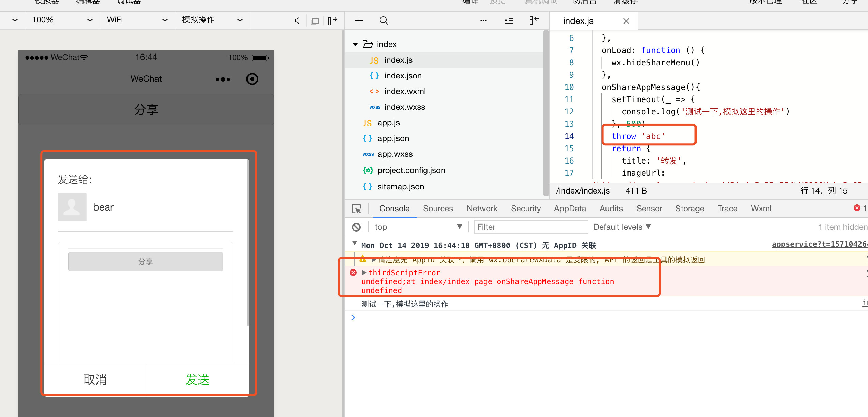Click the add new file plus icon
Viewport: 868px width, 417px height.
(359, 21)
